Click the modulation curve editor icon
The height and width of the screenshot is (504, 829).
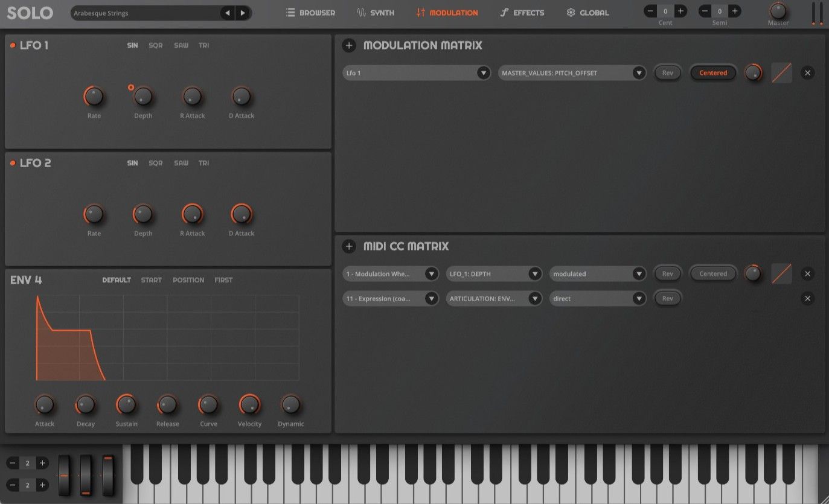point(781,72)
